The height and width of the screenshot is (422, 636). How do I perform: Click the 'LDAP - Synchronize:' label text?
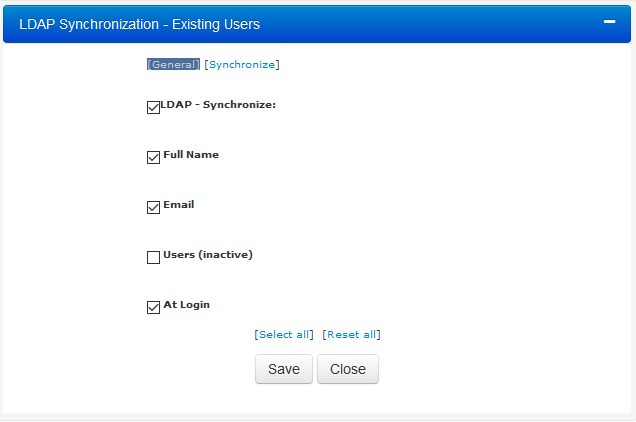point(218,105)
